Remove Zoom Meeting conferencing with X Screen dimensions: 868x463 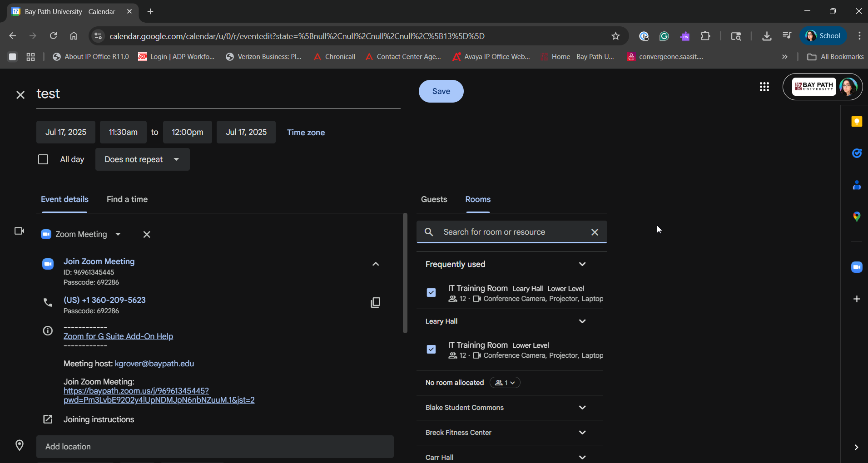[147, 235]
